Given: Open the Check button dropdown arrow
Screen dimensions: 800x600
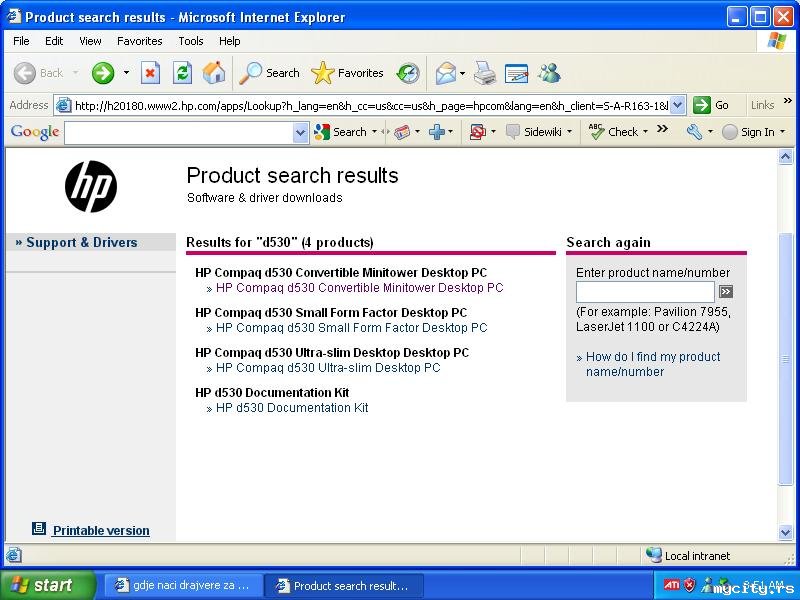Looking at the screenshot, I should [x=645, y=132].
